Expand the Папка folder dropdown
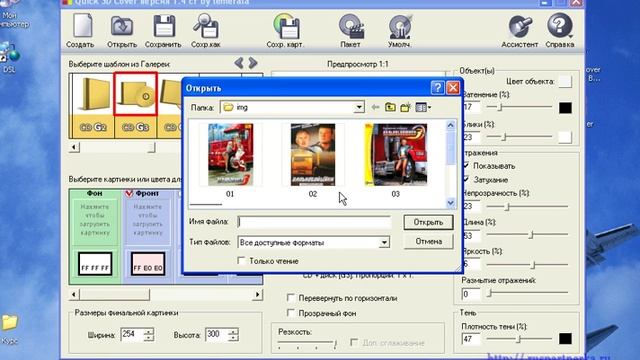 pos(359,107)
